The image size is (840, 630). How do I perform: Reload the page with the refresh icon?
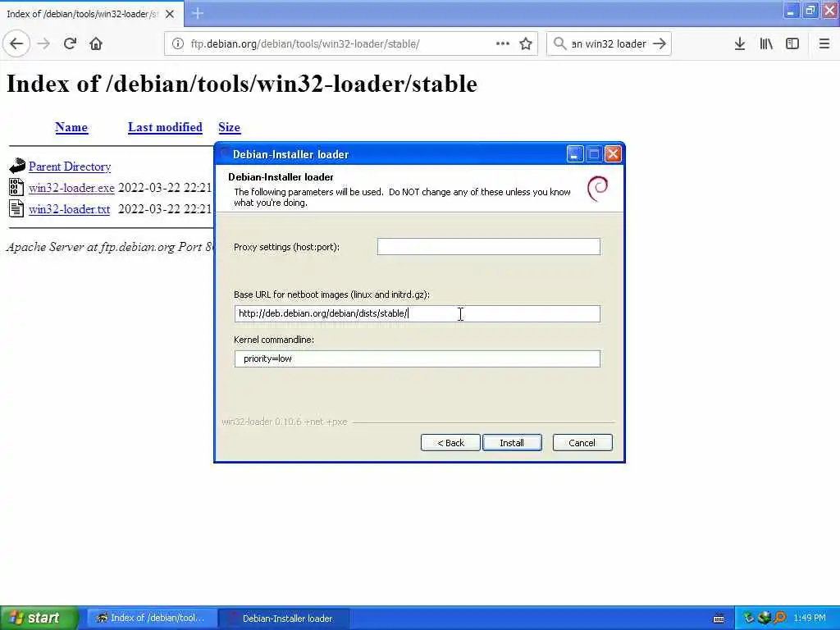(70, 43)
